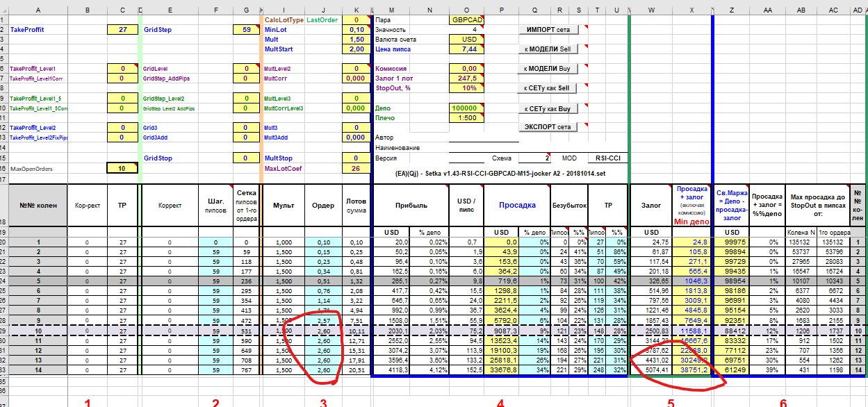
Task: Select the Min депо red label
Action: click(x=692, y=221)
